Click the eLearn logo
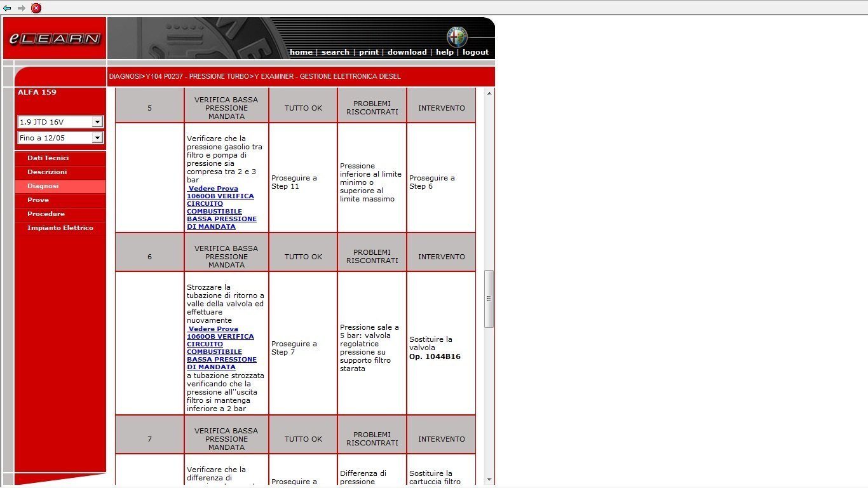The height and width of the screenshot is (488, 868). coord(55,39)
